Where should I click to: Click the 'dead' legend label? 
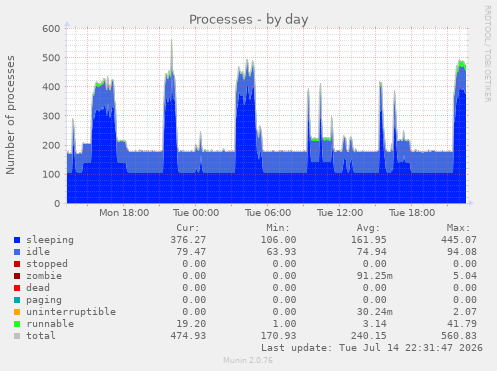point(38,288)
